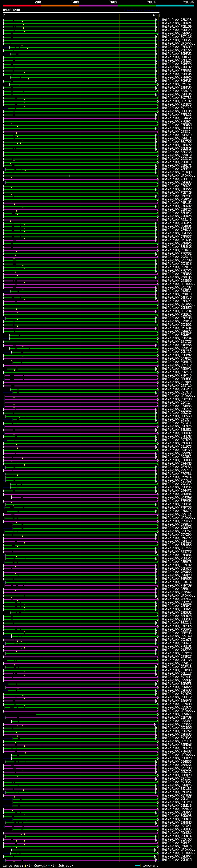Open the last hit UniRef100_Q9LQ25
Viewport: 197px width, 868px height.
tap(177, 860)
